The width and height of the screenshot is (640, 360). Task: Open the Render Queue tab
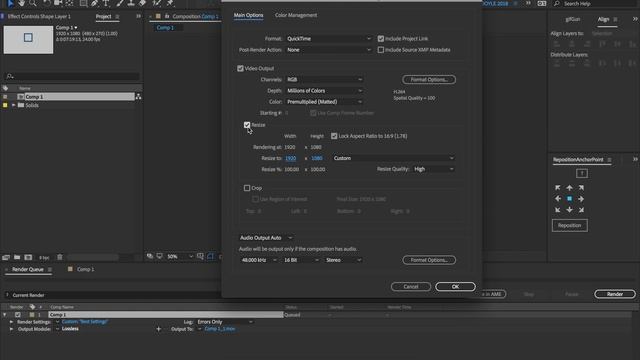coord(28,269)
